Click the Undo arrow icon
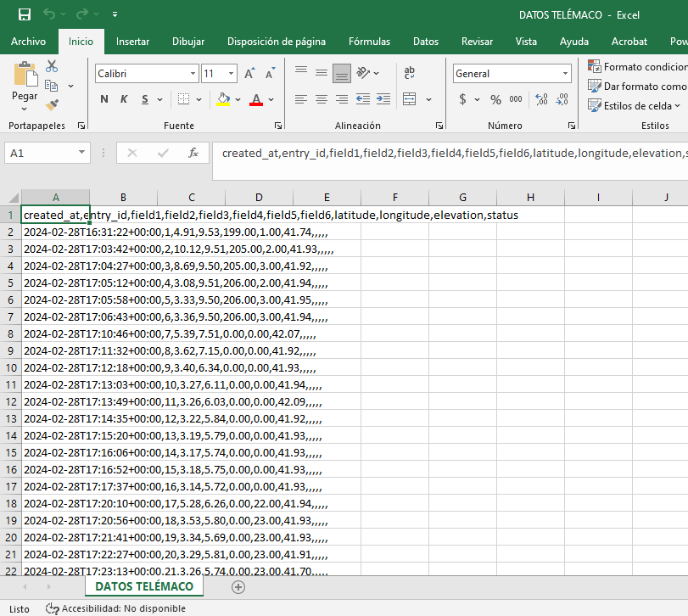Viewport: 688px width, 616px height. (x=48, y=14)
